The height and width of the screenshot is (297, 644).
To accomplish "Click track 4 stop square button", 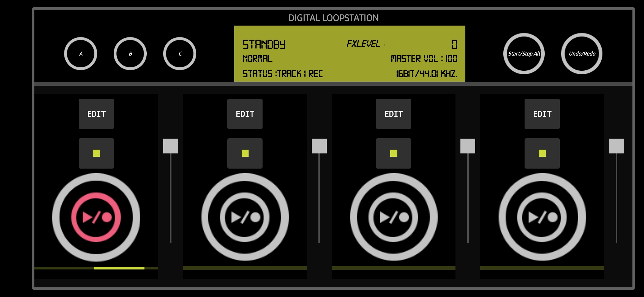I will pyautogui.click(x=542, y=153).
